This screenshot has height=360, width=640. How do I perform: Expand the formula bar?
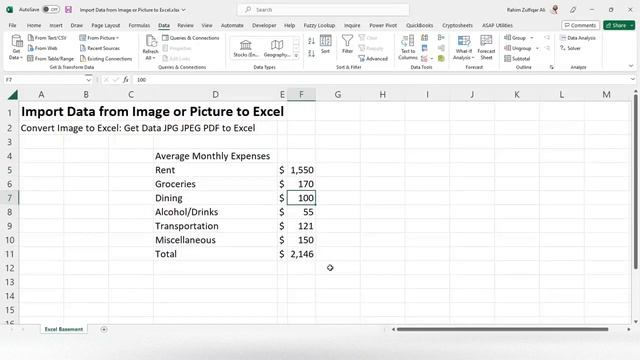tap(633, 80)
